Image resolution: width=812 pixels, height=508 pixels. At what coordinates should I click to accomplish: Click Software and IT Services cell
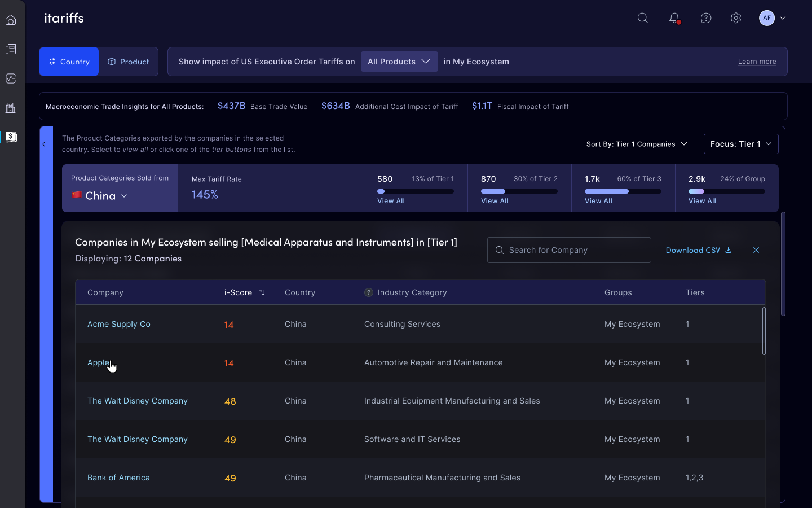coord(412,439)
